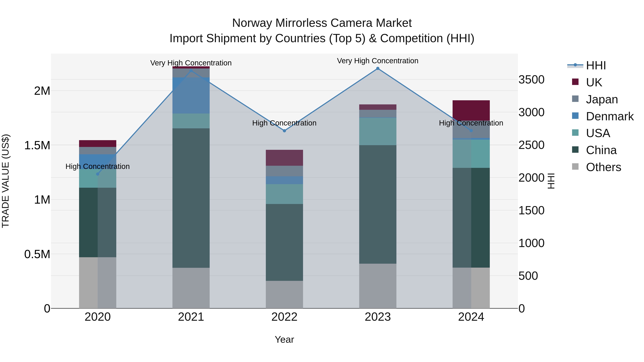Screen dimensions: 644x362
Task: Click the 2022 x-axis tick label
Action: tap(284, 317)
